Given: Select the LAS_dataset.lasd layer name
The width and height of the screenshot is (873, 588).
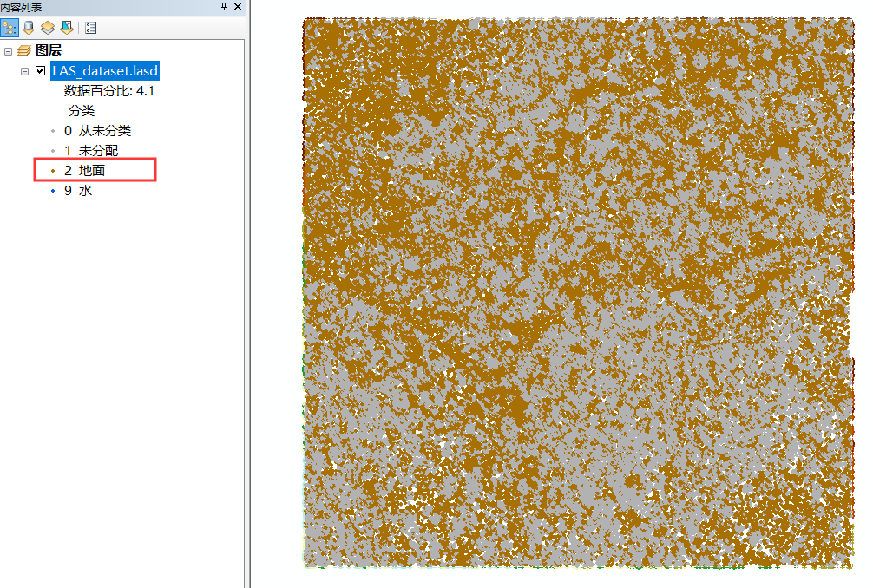Looking at the screenshot, I should (x=105, y=70).
